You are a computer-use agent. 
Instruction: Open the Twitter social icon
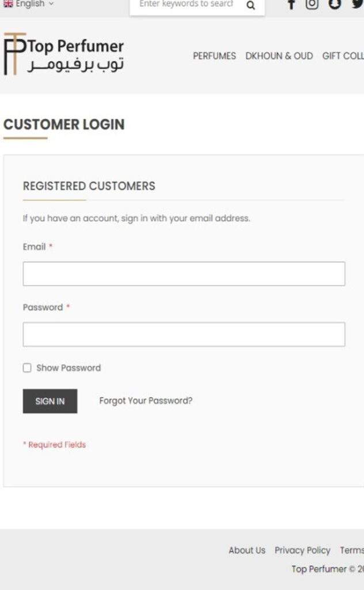[357, 4]
